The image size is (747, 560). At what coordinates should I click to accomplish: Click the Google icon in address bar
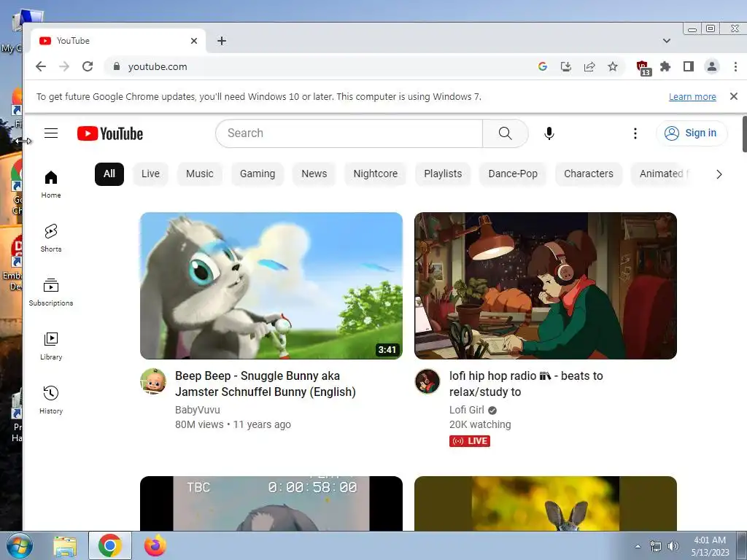point(543,66)
